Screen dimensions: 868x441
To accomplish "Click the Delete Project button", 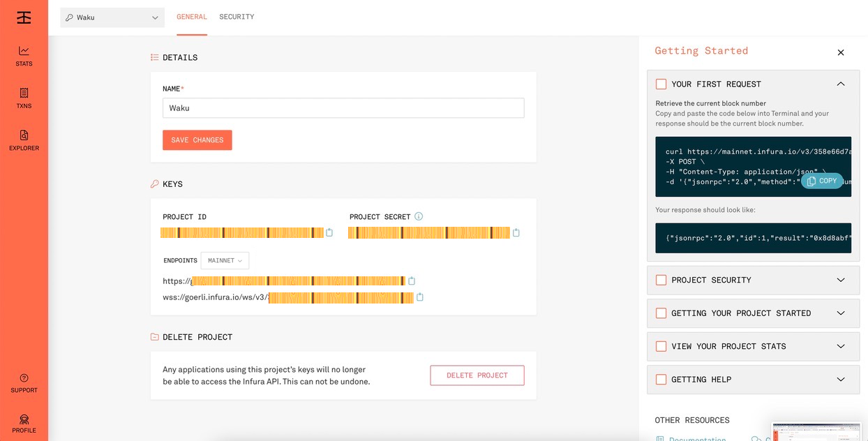I will 477,375.
